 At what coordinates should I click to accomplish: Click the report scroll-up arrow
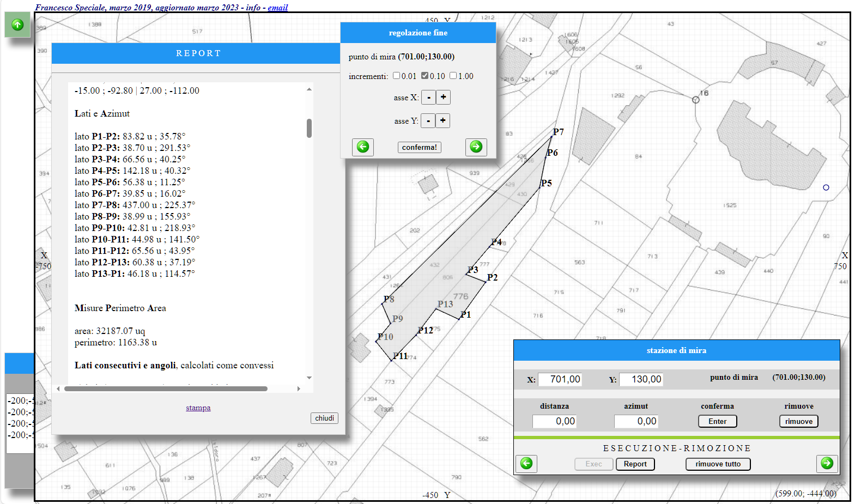click(x=309, y=89)
